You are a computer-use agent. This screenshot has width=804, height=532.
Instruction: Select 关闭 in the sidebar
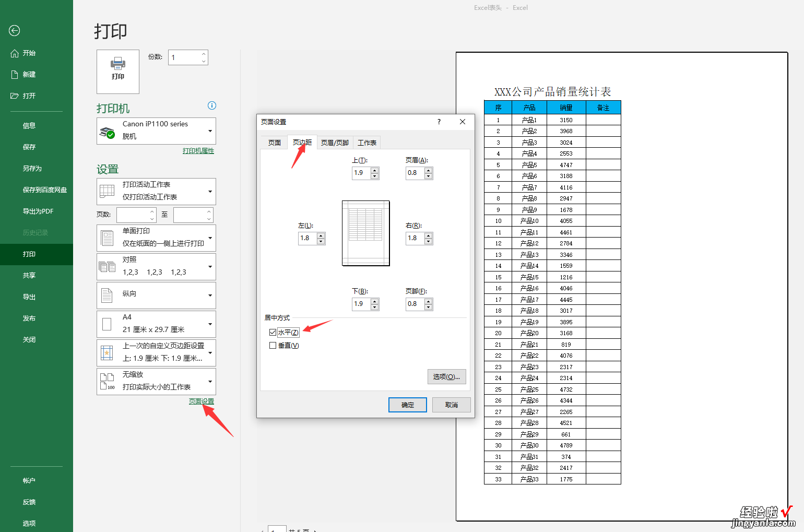point(29,339)
